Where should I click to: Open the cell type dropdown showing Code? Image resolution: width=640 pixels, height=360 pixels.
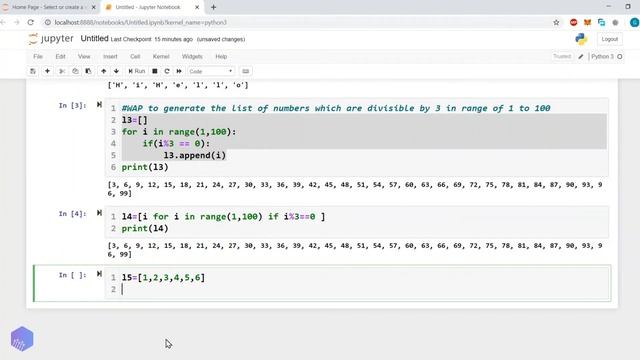(211, 71)
